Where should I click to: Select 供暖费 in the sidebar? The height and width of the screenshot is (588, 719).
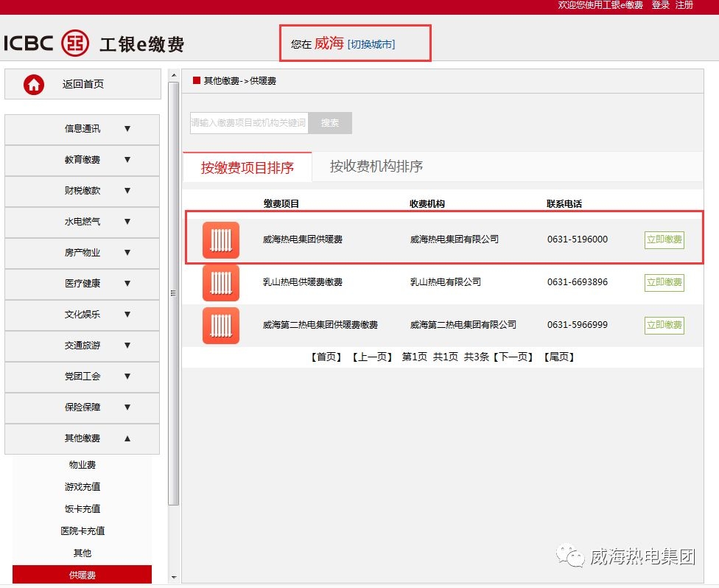coord(82,574)
